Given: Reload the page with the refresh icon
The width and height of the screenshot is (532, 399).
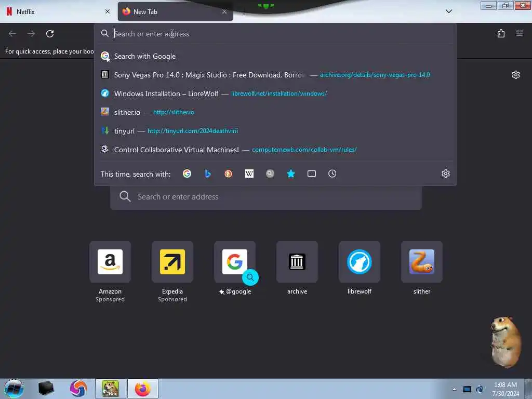Looking at the screenshot, I should [x=50, y=34].
